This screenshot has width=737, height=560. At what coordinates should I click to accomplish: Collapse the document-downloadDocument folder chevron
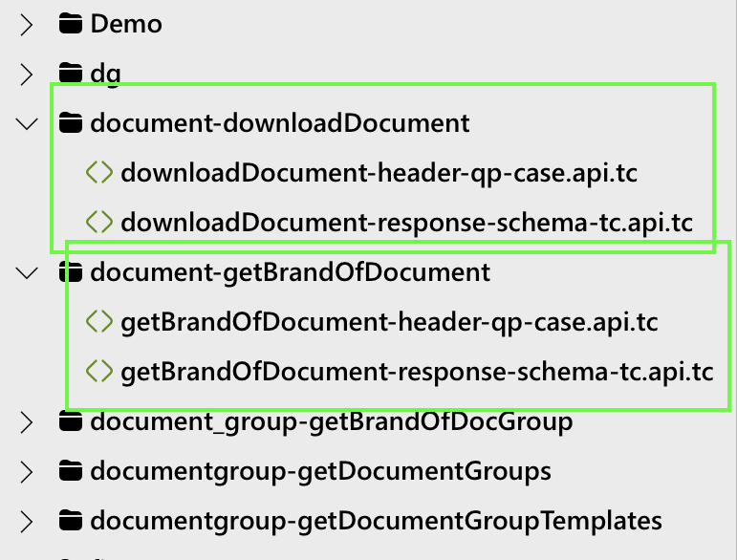(26, 123)
